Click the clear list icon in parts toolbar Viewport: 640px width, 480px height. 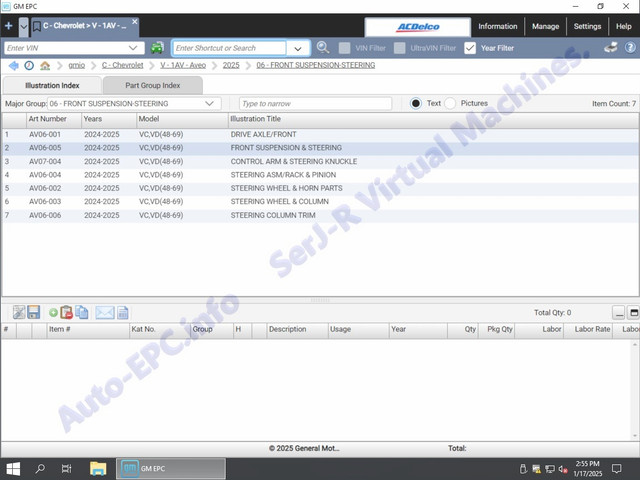tap(19, 312)
